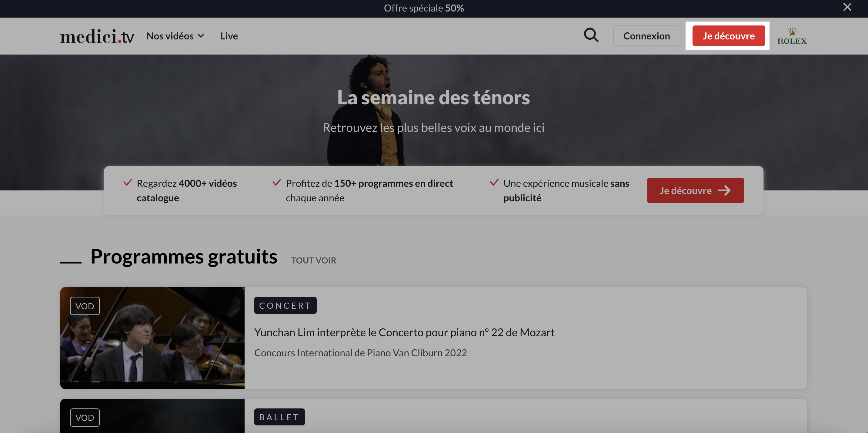Viewport: 868px width, 433px height.
Task: Open the Yunchan Lim concert thumbnail
Action: pos(152,338)
